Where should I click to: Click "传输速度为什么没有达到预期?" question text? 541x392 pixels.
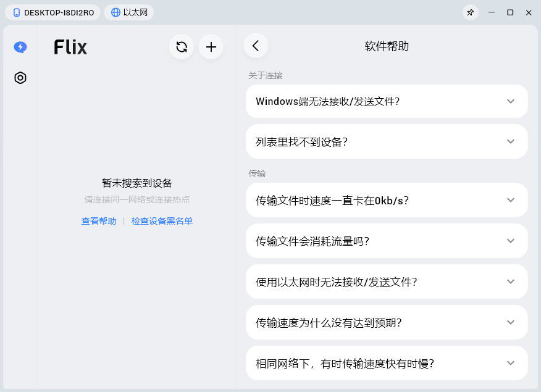(329, 323)
